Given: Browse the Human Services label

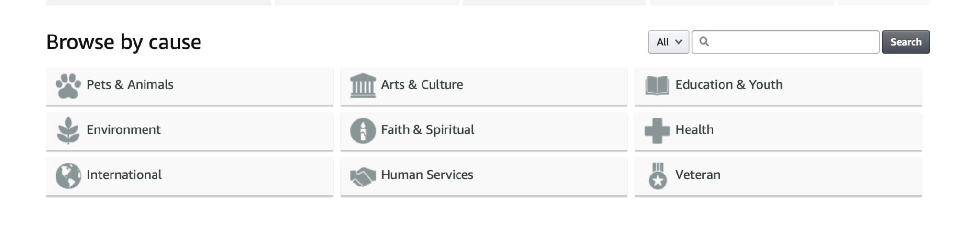Looking at the screenshot, I should tap(427, 175).
